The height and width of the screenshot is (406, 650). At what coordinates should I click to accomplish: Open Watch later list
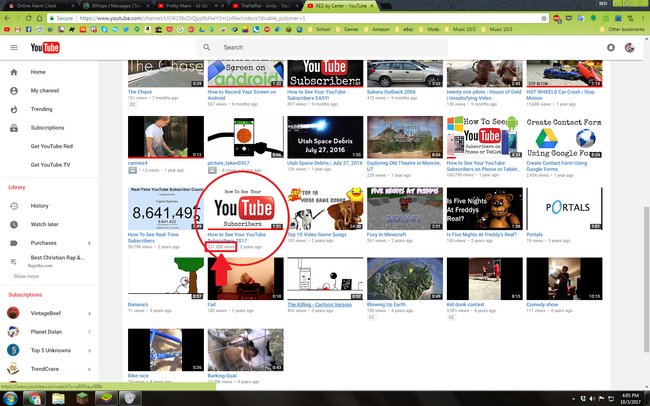pos(44,224)
